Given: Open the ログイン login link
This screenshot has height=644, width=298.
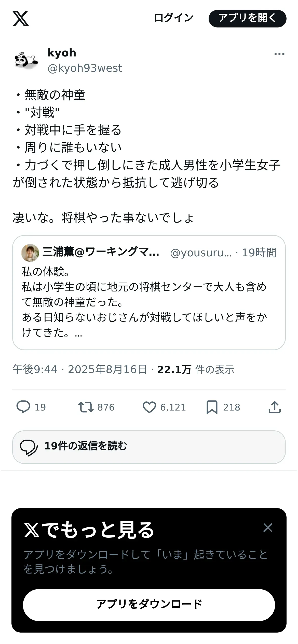Looking at the screenshot, I should [173, 18].
